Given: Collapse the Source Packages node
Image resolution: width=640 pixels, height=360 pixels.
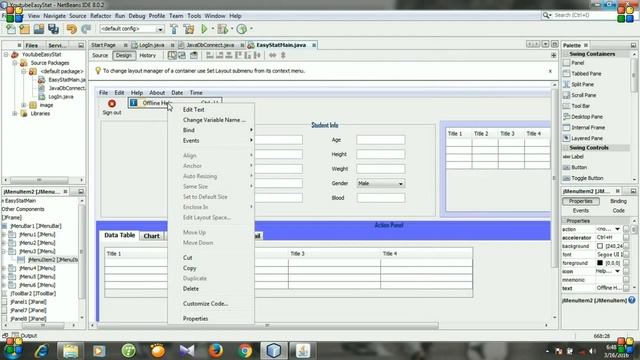Looking at the screenshot, I should pos(15,63).
